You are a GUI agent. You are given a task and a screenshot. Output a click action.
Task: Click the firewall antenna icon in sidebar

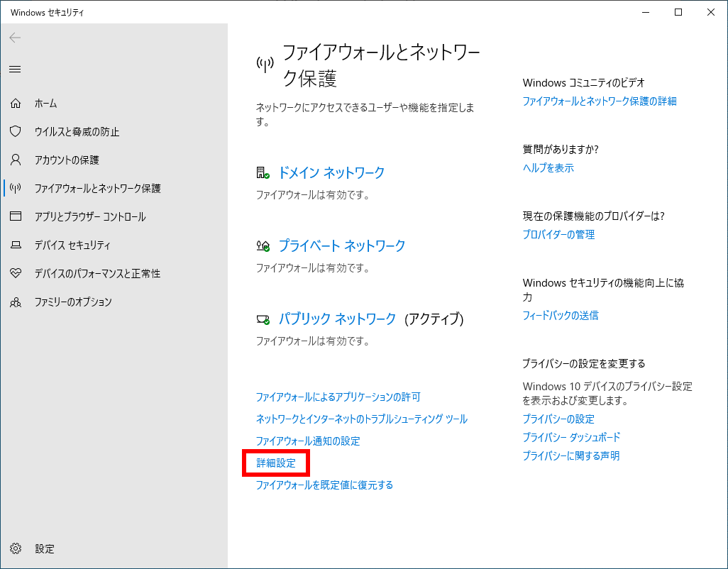pos(16,189)
